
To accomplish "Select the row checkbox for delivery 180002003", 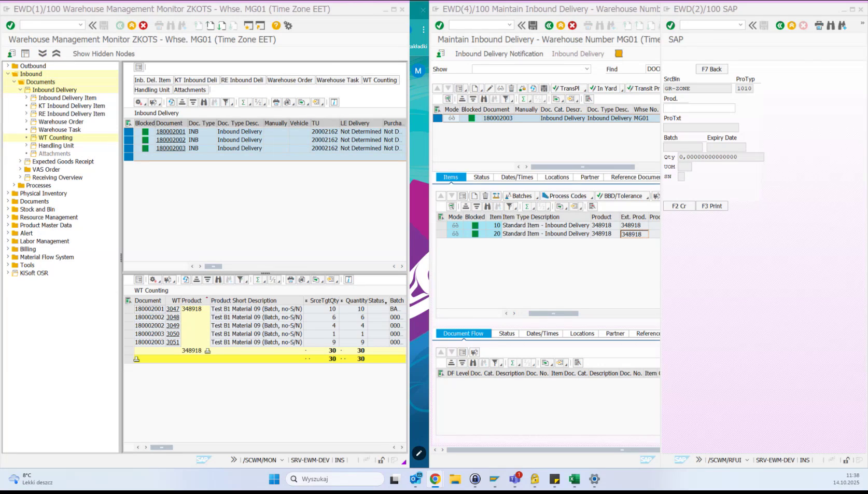I will pyautogui.click(x=129, y=148).
